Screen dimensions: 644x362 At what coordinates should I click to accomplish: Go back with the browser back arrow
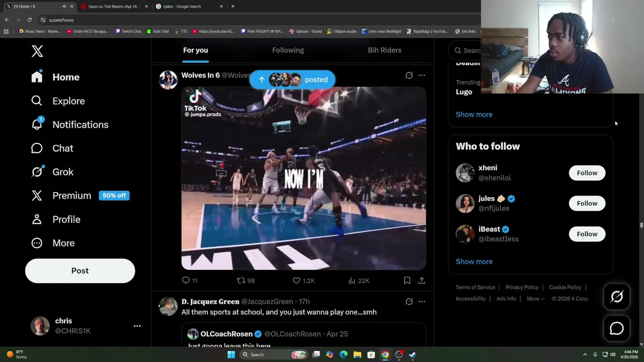click(7, 20)
